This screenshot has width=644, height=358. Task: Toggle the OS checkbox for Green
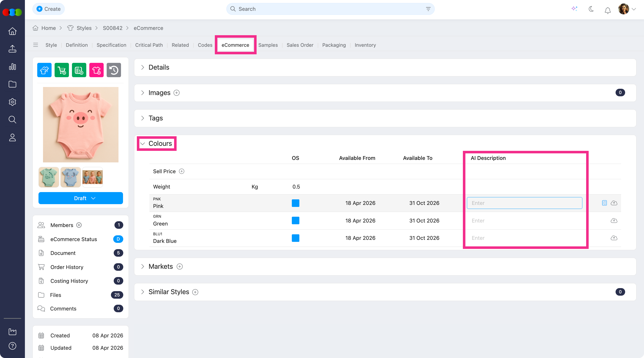[296, 220]
